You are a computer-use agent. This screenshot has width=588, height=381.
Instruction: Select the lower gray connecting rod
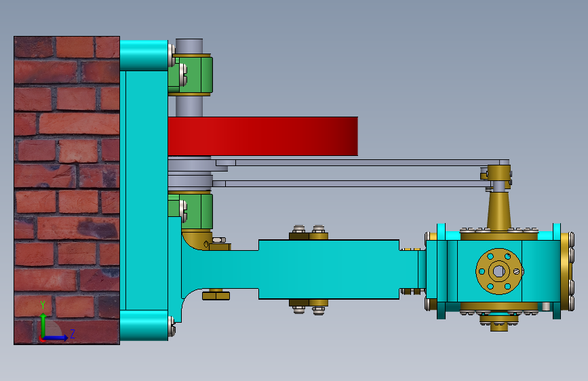coord(351,183)
